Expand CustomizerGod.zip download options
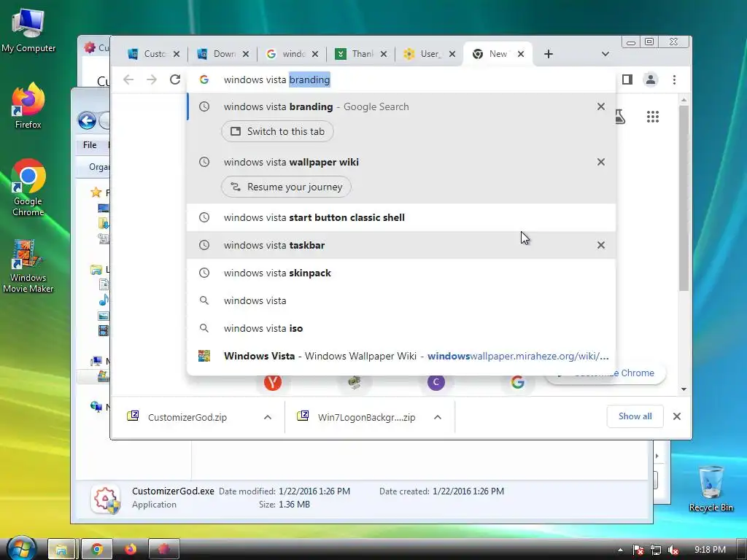This screenshot has height=560, width=747. coord(268,417)
